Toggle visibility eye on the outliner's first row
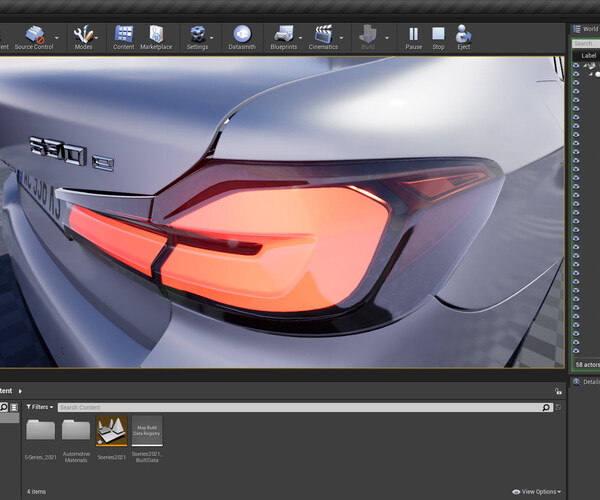 [x=576, y=65]
